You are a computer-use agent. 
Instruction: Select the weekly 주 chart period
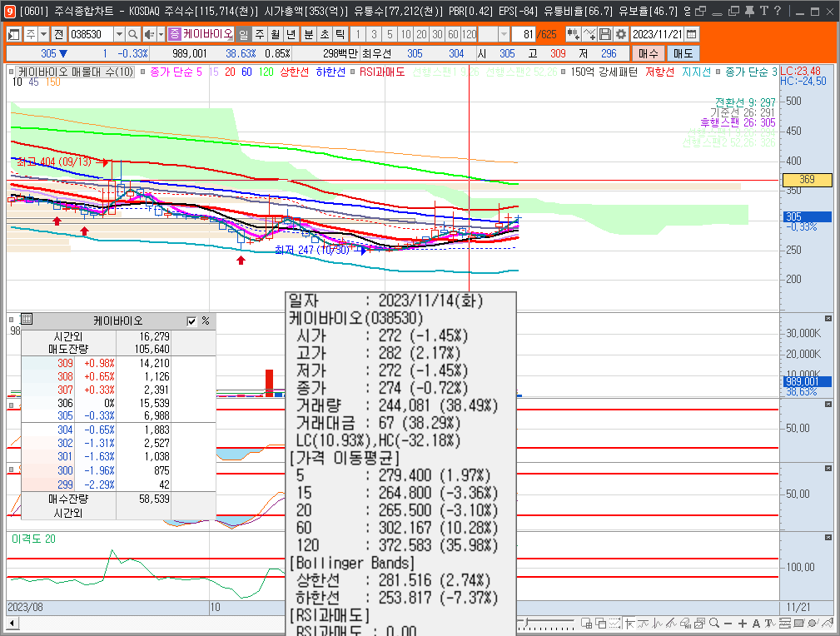259,35
